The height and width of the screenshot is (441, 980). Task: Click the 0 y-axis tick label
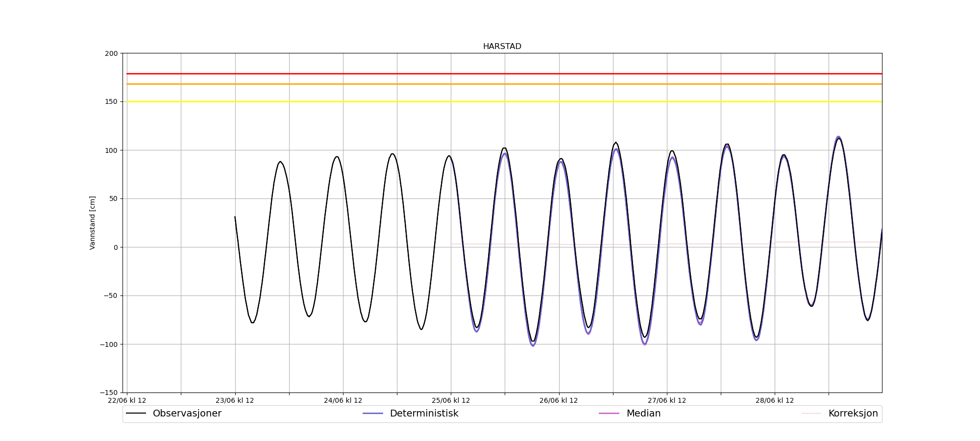click(x=116, y=247)
